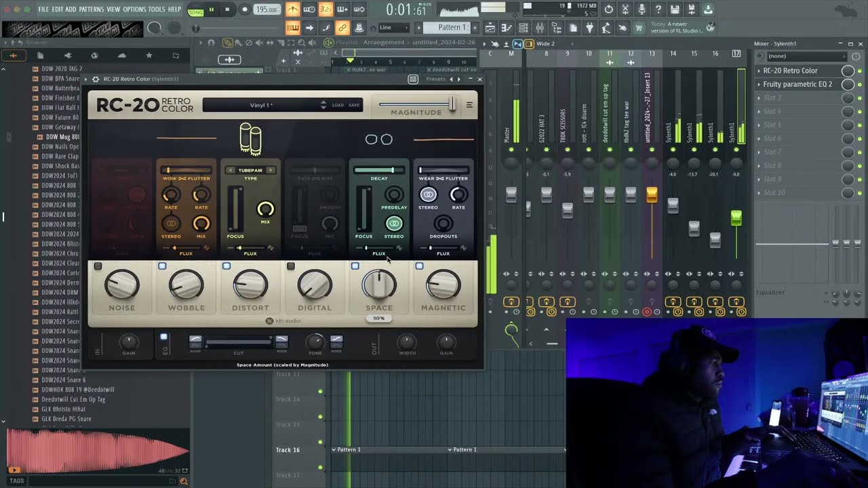Click next Tubepair type arrow

(x=271, y=170)
